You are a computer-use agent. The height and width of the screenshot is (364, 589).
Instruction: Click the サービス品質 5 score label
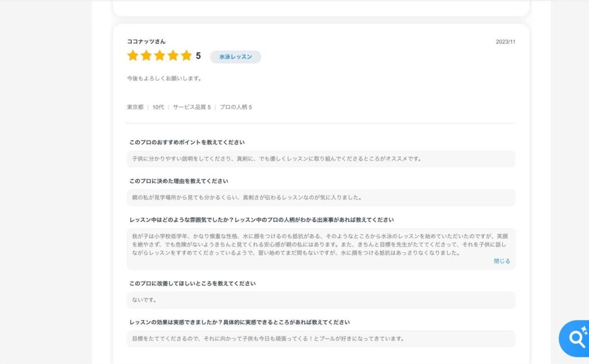[192, 108]
